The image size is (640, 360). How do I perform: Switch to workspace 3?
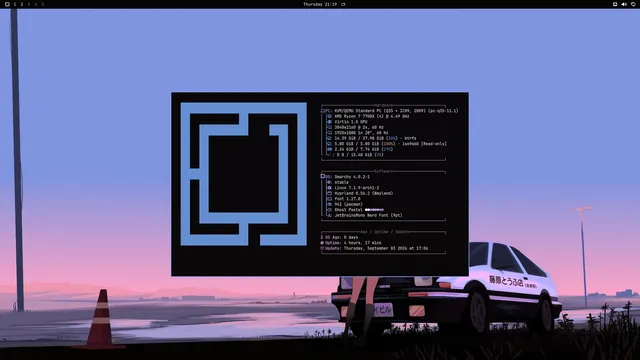click(29, 4)
